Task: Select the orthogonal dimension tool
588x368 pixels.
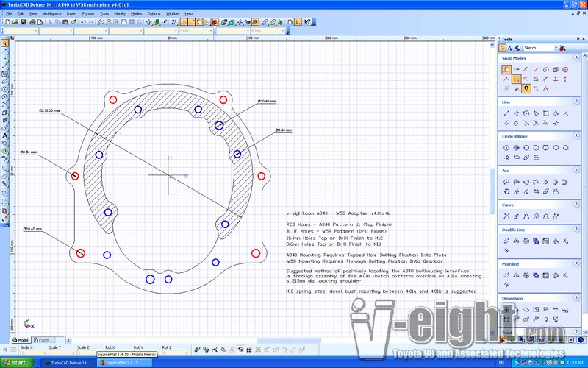Action: [x=506, y=309]
